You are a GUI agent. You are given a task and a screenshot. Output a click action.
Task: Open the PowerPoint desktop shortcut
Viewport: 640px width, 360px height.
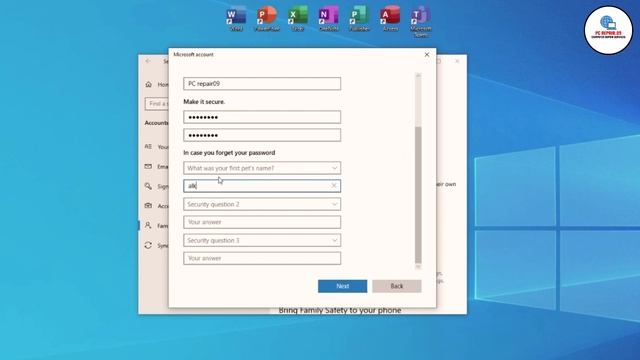pyautogui.click(x=267, y=19)
